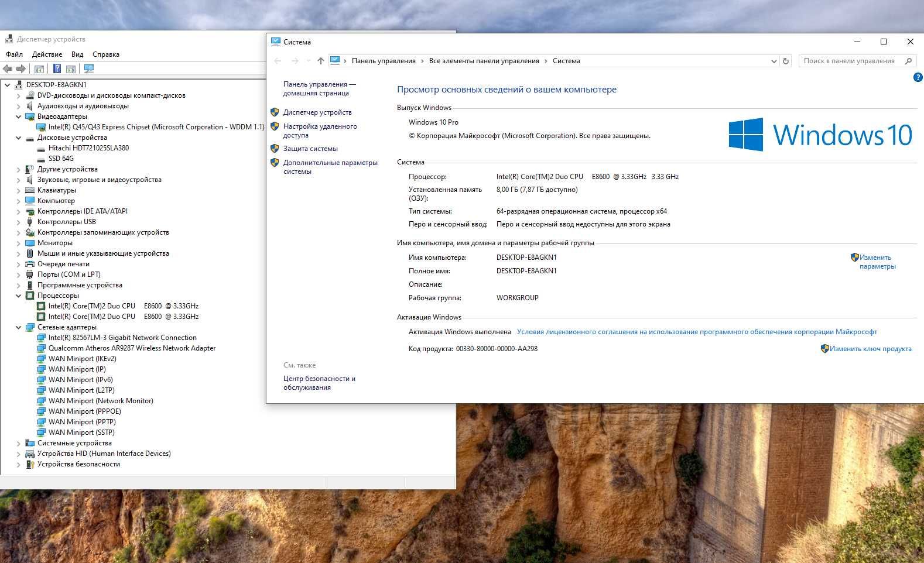Click the magnifier icon in the control panel search
This screenshot has height=563, width=924.
(908, 61)
